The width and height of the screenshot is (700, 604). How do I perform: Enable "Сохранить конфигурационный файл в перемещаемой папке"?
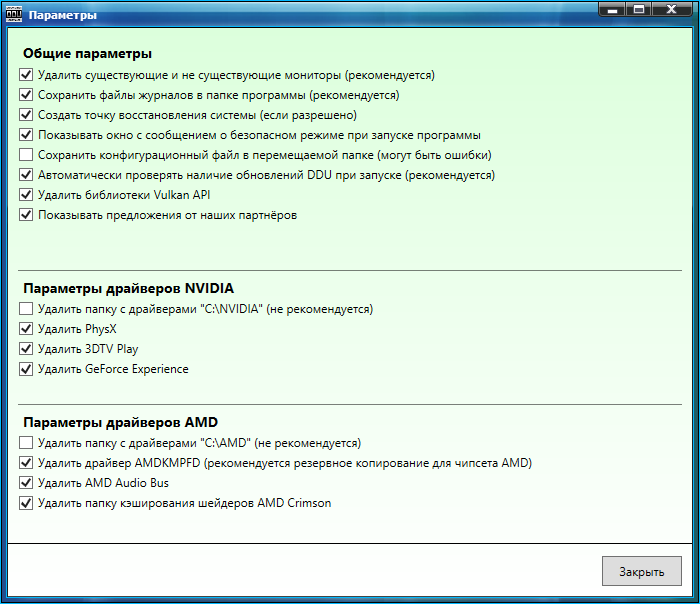pos(26,155)
